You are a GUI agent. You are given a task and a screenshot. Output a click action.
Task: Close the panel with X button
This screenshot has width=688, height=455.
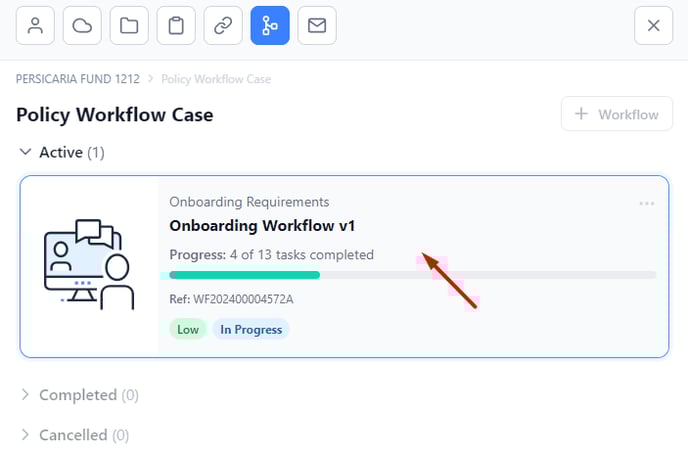(x=653, y=25)
